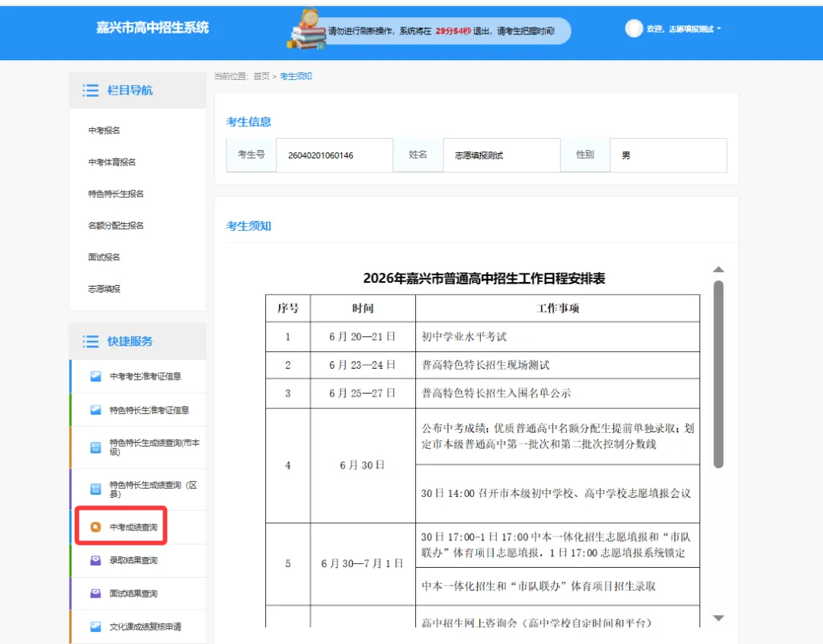The height and width of the screenshot is (644, 823).
Task: Click the alarm clock books illustration
Action: [x=306, y=30]
